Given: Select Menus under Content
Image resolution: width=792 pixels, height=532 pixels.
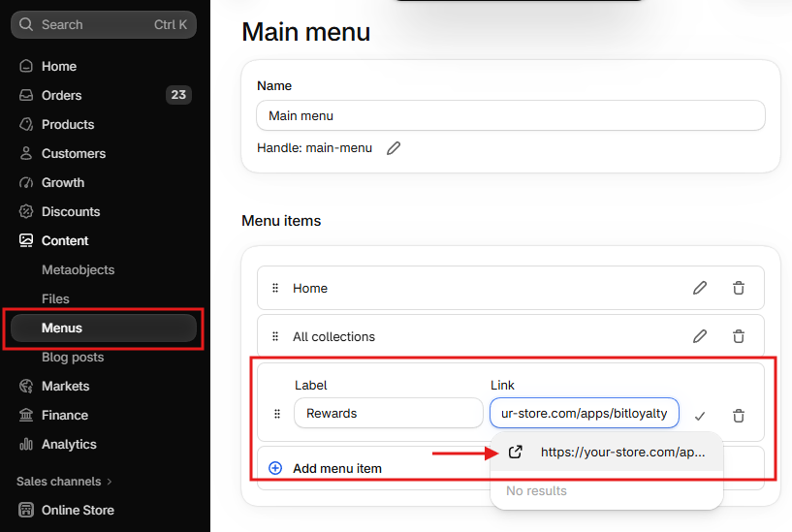Looking at the screenshot, I should [104, 329].
